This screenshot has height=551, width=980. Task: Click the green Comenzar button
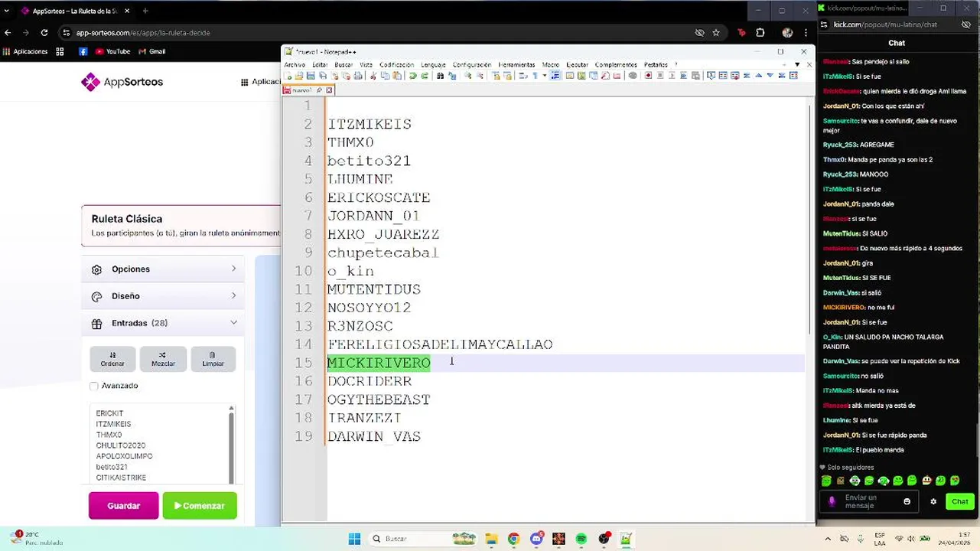pos(200,506)
